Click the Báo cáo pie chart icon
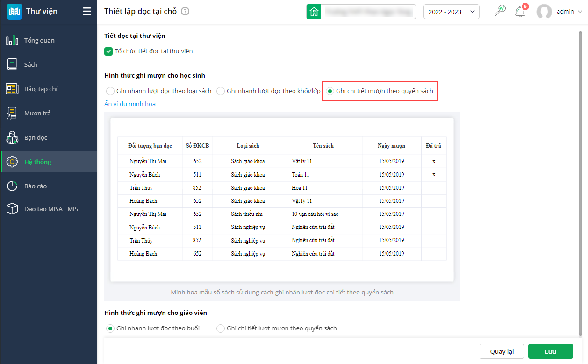Screen dimensions: 588x364 coord(12,186)
